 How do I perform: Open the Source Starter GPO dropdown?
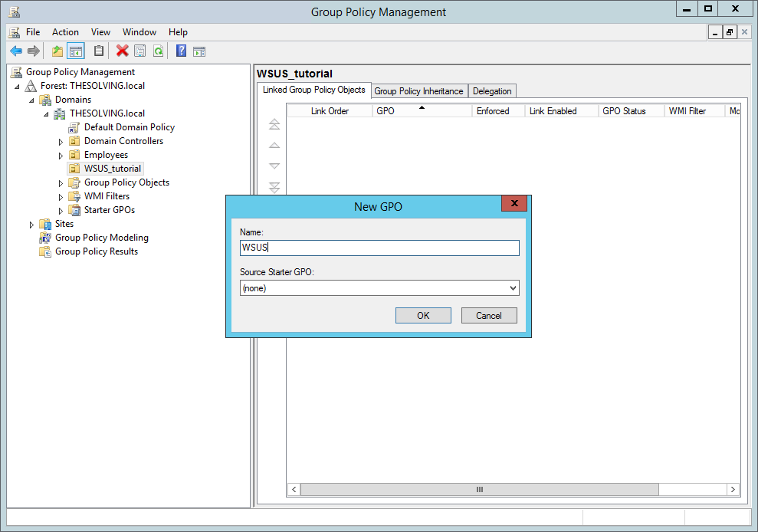pos(379,288)
